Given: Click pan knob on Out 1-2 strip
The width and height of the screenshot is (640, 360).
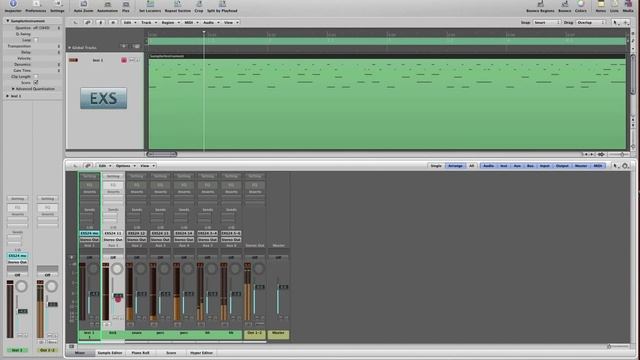Looking at the screenshot, I should click(x=259, y=269).
